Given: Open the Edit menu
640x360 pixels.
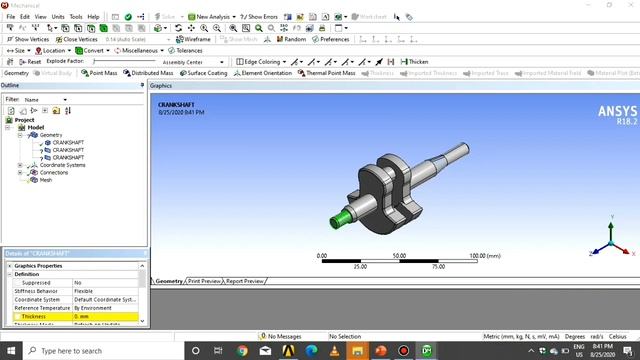Looking at the screenshot, I should point(25,17).
